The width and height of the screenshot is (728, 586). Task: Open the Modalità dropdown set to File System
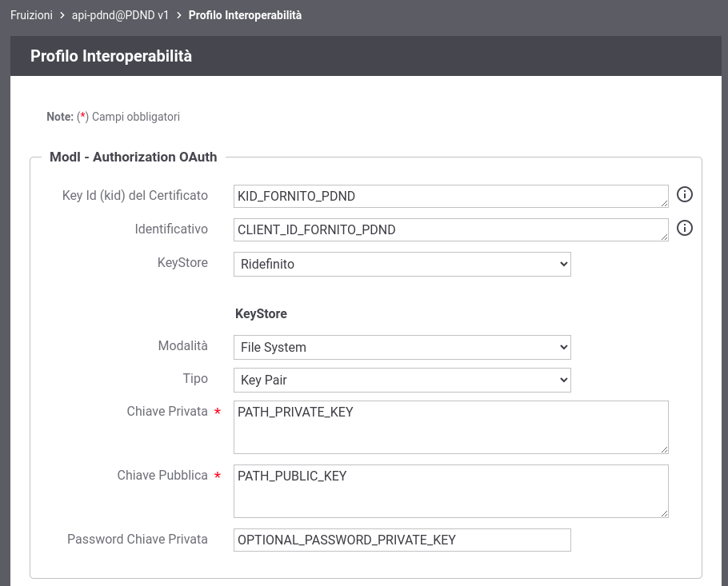pyautogui.click(x=402, y=347)
